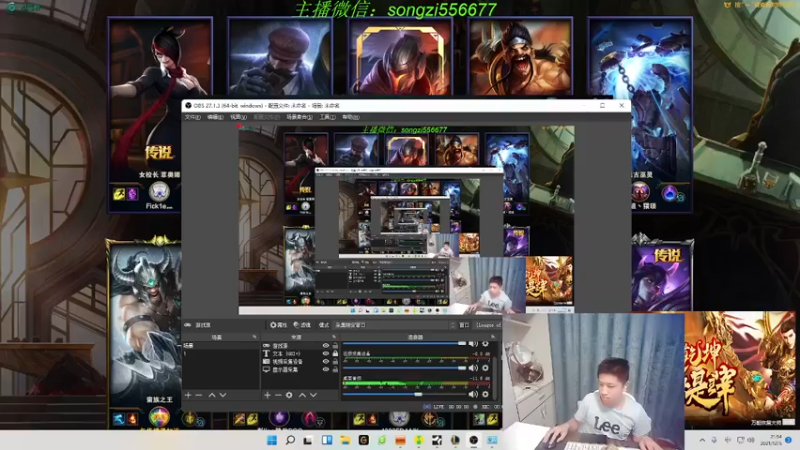Click the 属性 properties button above the docks
The height and width of the screenshot is (450, 800).
(x=279, y=325)
